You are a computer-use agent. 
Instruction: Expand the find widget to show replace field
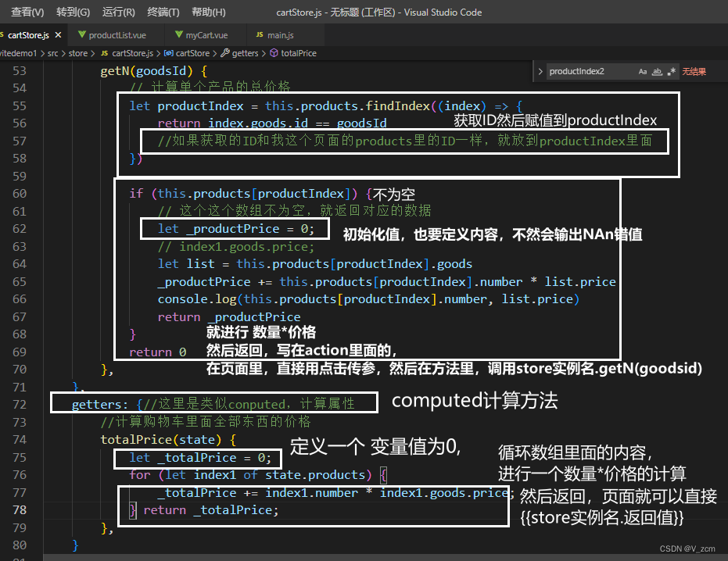coord(540,71)
